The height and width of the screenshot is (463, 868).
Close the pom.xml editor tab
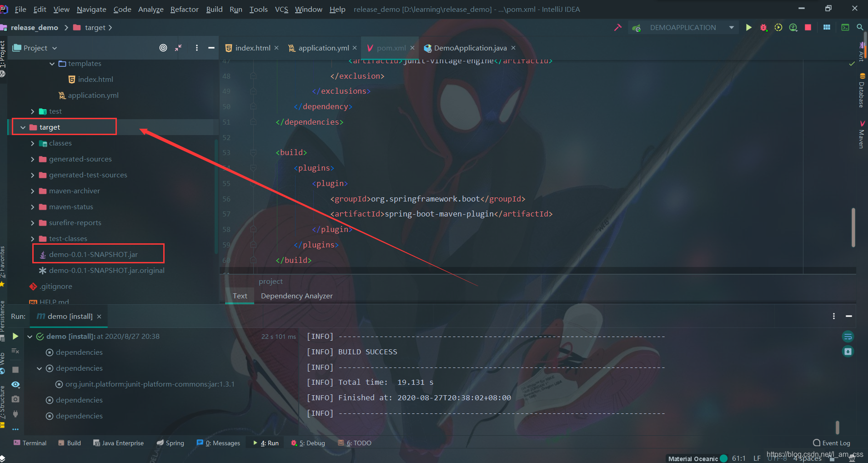point(412,48)
